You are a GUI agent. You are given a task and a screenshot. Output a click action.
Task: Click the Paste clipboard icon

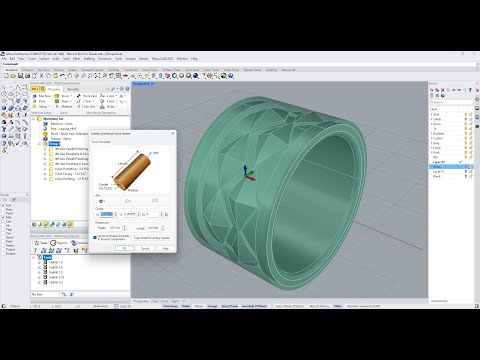pos(55,76)
